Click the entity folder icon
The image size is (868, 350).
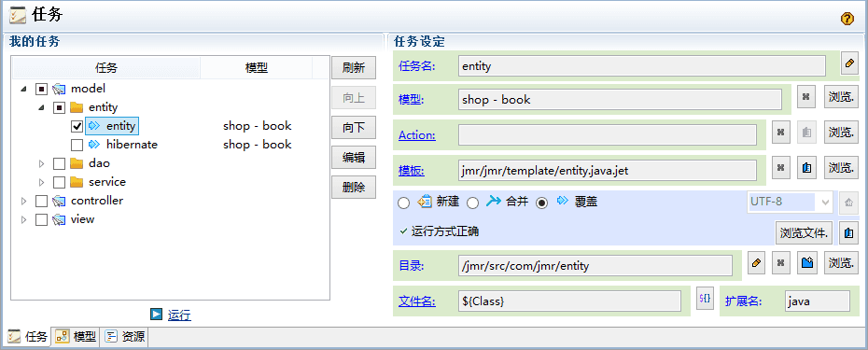tap(77, 107)
